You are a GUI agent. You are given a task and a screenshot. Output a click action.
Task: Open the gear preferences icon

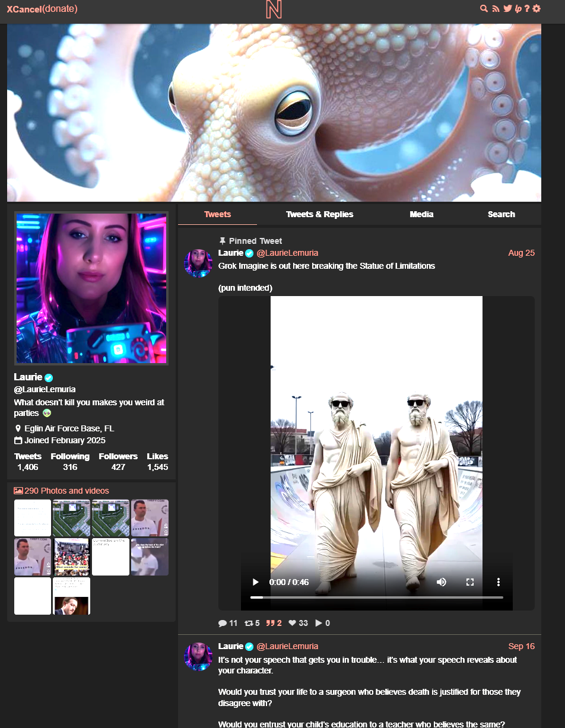tap(537, 8)
